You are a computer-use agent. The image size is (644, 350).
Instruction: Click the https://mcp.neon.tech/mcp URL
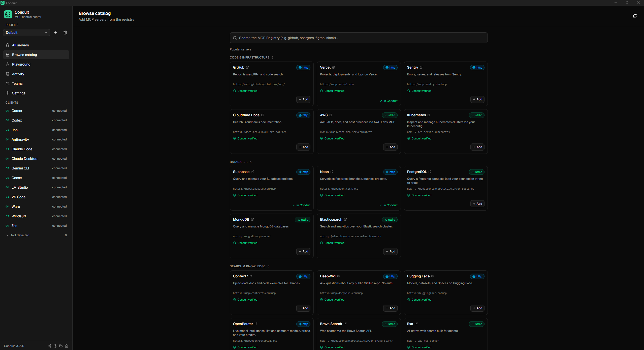[x=339, y=189]
